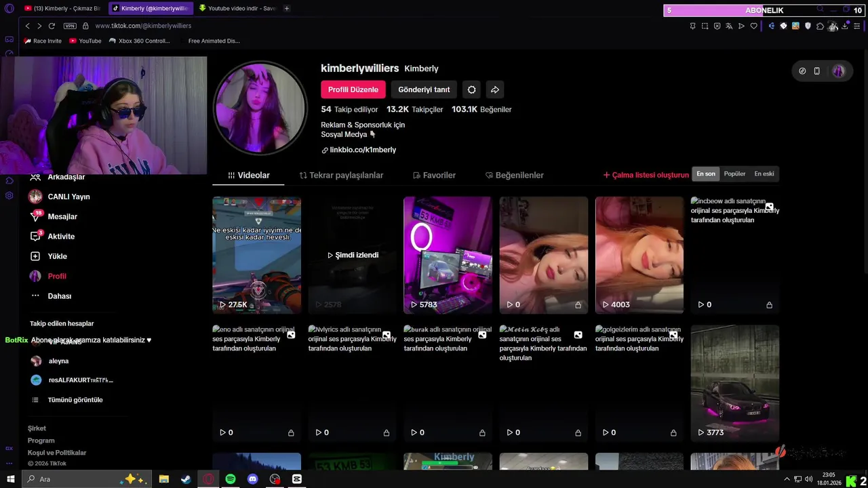Sort videos by Popüler
Screen dimensions: 868x488
(x=734, y=174)
